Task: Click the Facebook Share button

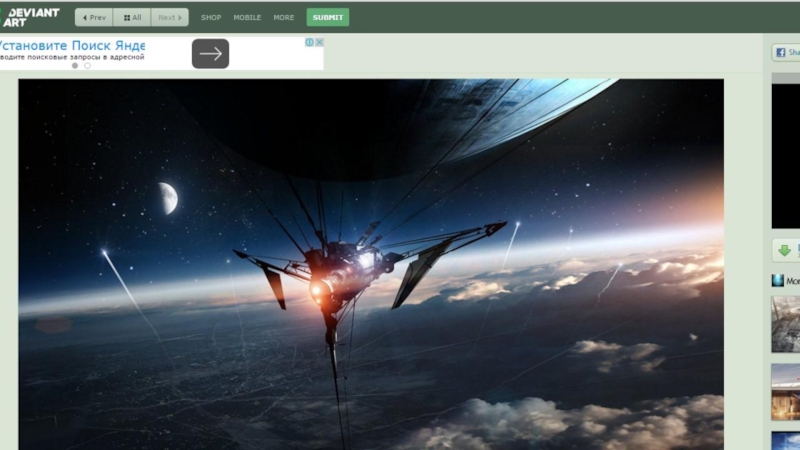Action: 786,52
